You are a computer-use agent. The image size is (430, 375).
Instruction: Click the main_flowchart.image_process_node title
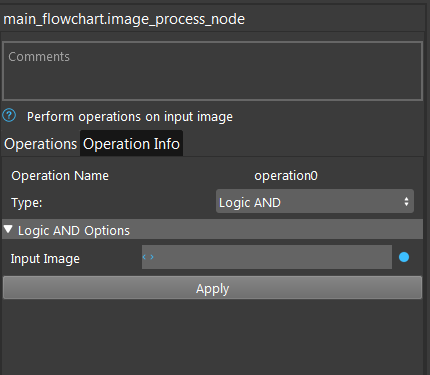[124, 19]
